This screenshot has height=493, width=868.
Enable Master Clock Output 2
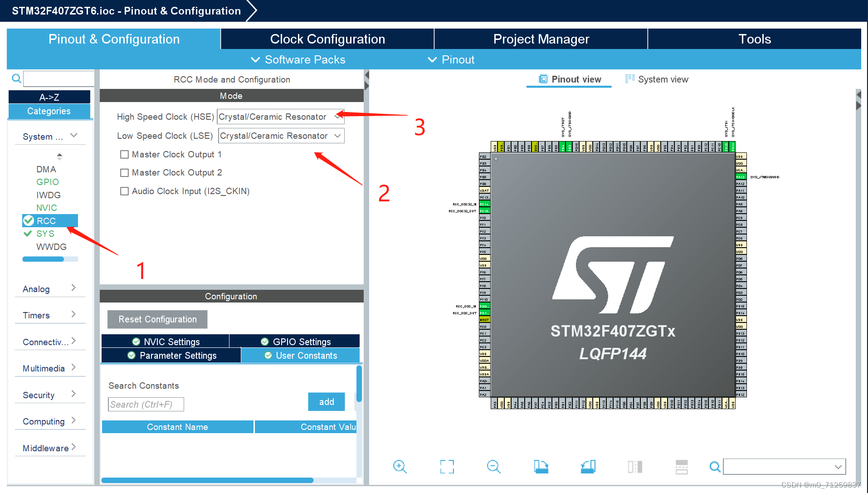(x=125, y=172)
